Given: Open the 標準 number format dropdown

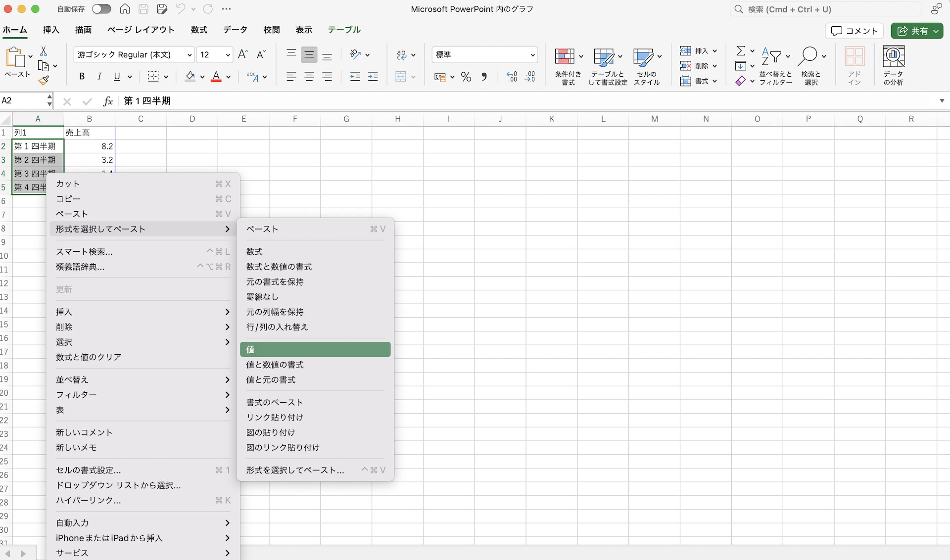Looking at the screenshot, I should 485,54.
